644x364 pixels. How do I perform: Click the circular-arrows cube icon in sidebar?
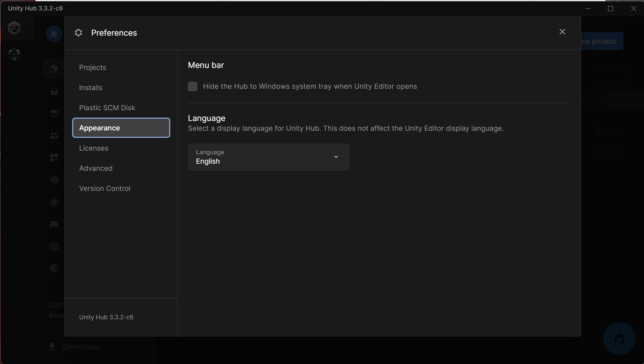pyautogui.click(x=54, y=202)
